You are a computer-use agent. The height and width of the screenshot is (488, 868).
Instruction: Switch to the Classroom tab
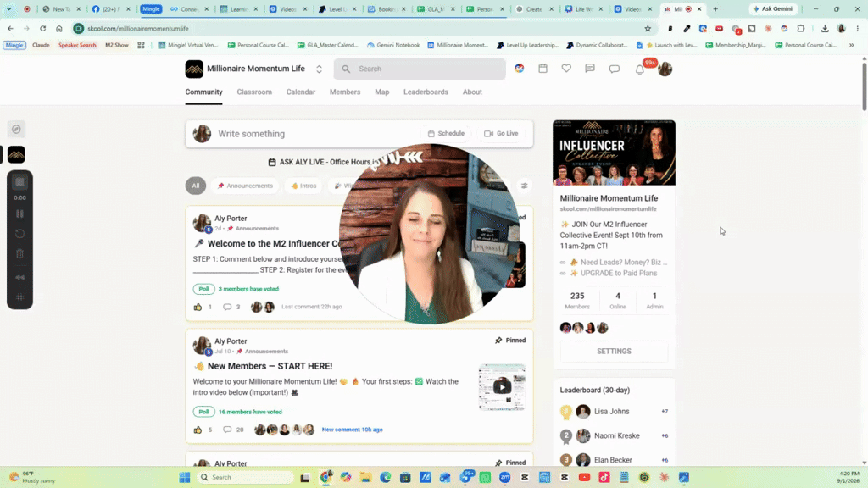254,91
